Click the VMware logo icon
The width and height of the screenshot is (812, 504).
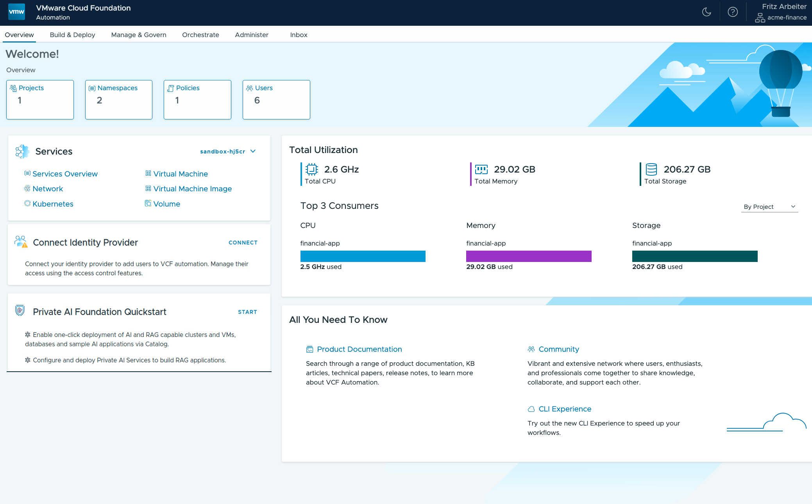point(16,12)
